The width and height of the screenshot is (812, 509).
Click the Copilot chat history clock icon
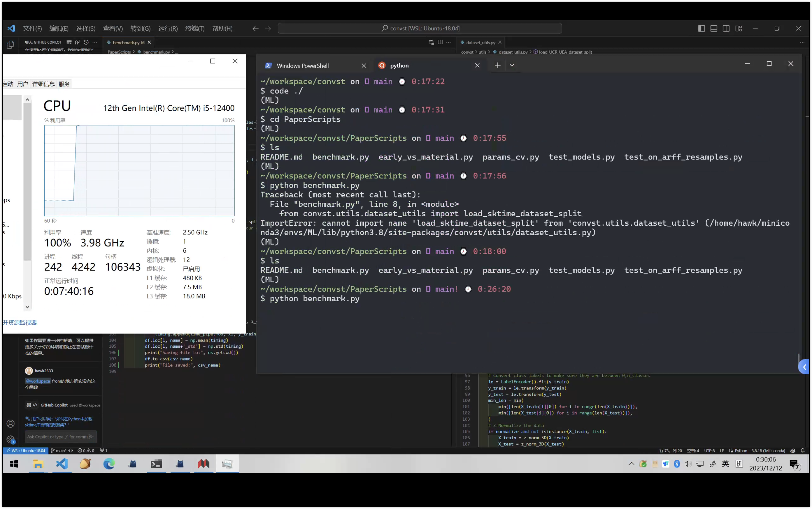point(86,42)
